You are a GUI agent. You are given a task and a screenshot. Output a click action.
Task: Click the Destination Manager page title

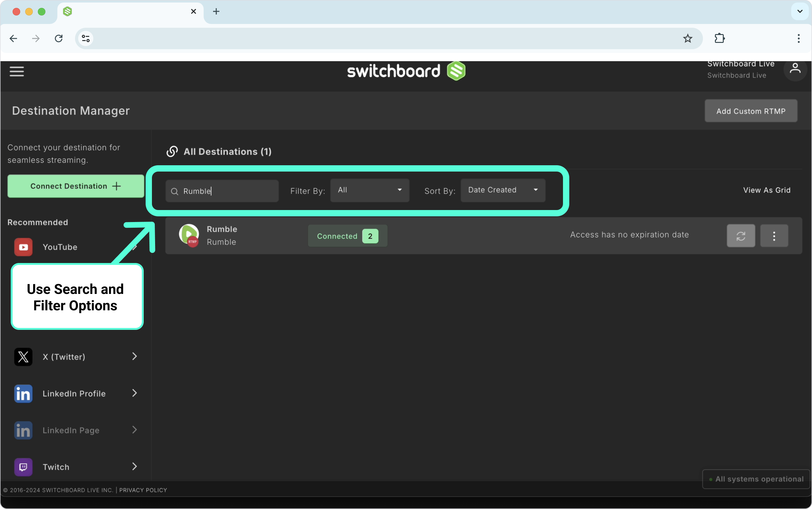pos(71,111)
